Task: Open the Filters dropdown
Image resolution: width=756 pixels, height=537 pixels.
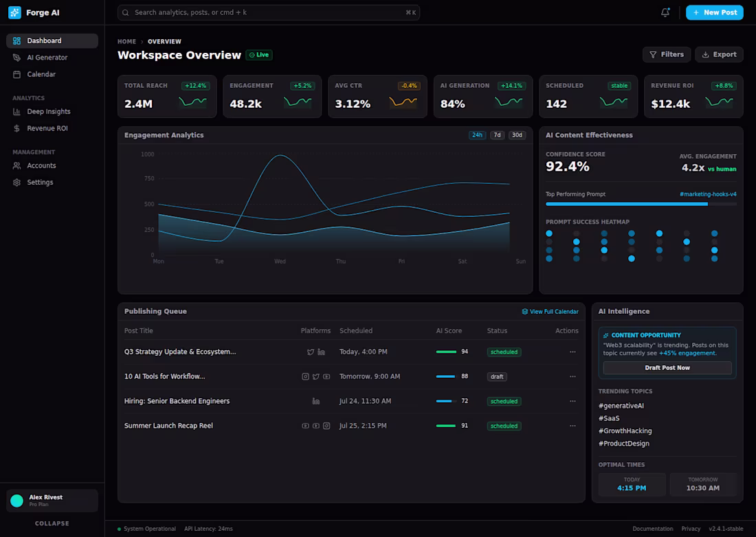Action: click(666, 54)
